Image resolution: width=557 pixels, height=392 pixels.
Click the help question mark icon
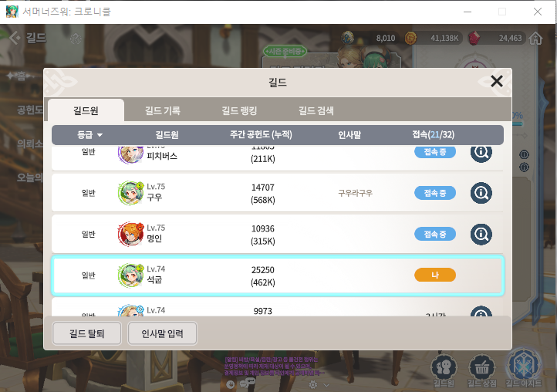pos(76,39)
